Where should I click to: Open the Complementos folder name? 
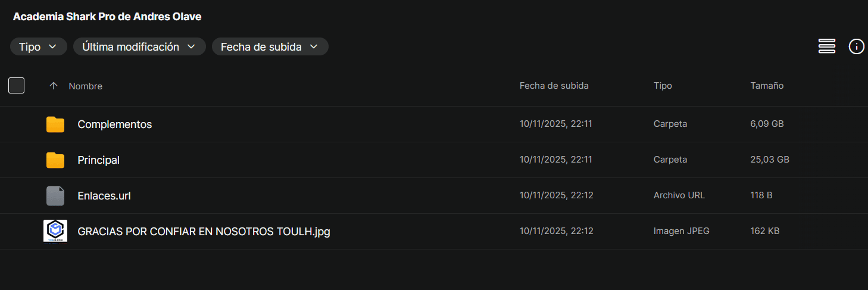click(115, 124)
